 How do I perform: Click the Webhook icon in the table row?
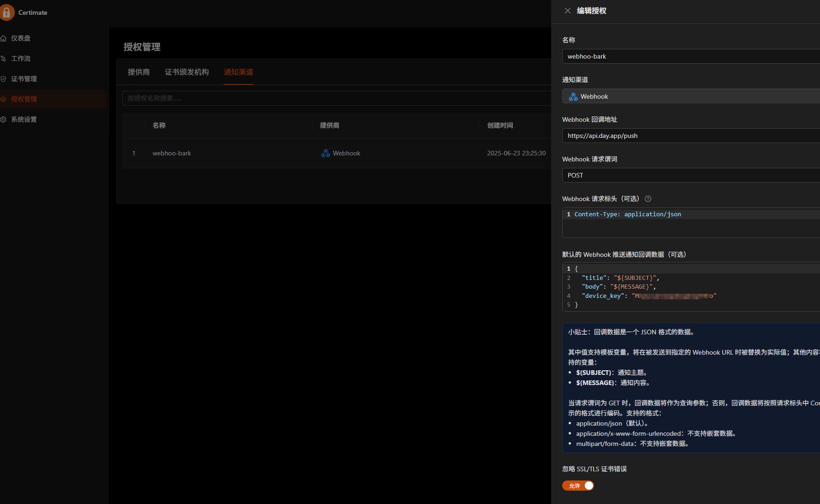point(326,153)
